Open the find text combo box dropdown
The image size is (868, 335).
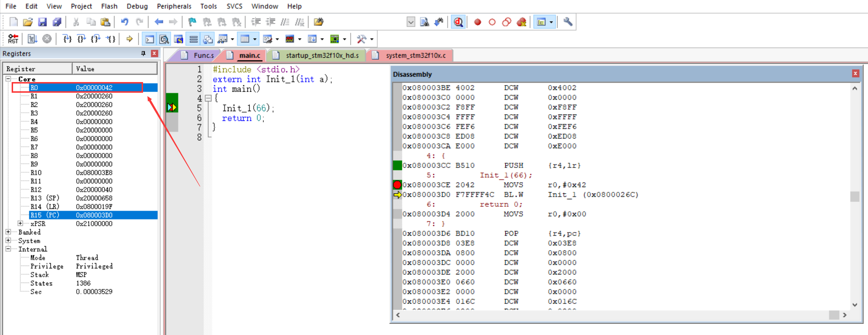411,22
